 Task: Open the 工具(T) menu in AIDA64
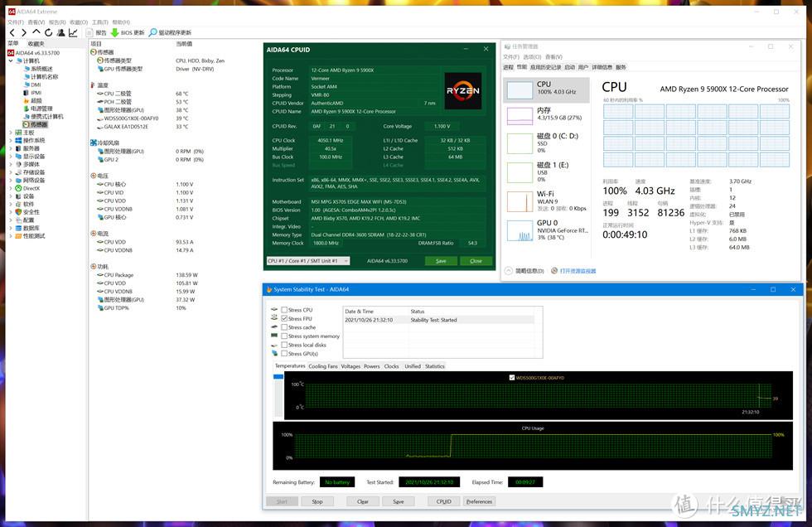tap(100, 22)
